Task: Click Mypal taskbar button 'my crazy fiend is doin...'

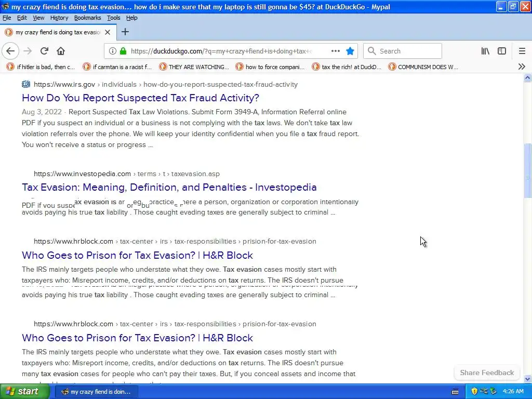Action: pyautogui.click(x=97, y=392)
